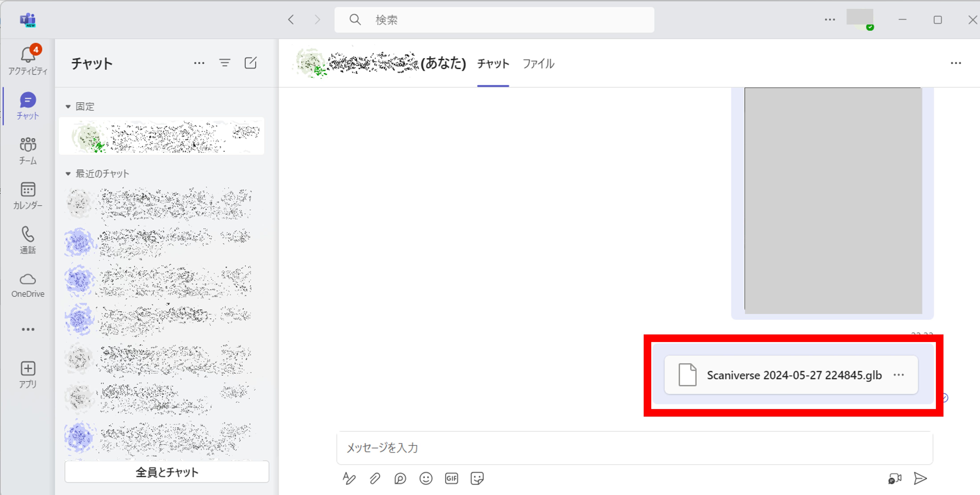The image size is (980, 495).
Task: Open the GIF picker icon
Action: click(451, 478)
